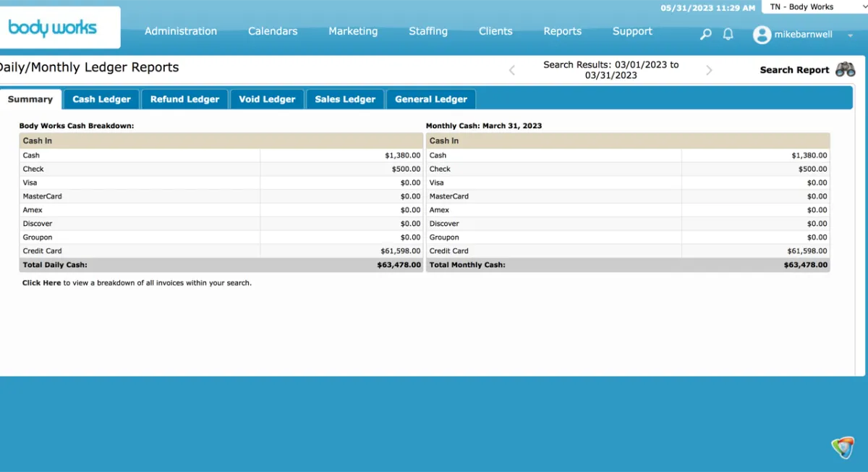This screenshot has width=868, height=472.
Task: Click the Check label in Monthly Cash table
Action: [x=440, y=169]
